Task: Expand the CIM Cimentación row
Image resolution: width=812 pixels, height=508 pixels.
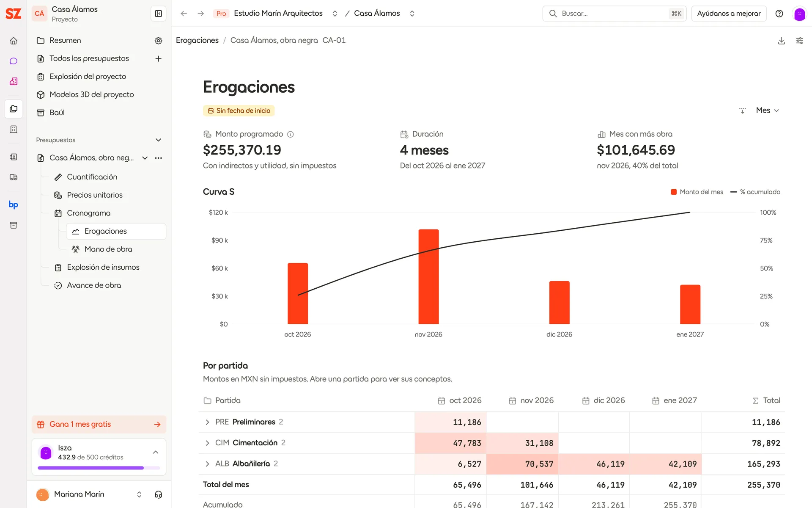Action: tap(207, 443)
